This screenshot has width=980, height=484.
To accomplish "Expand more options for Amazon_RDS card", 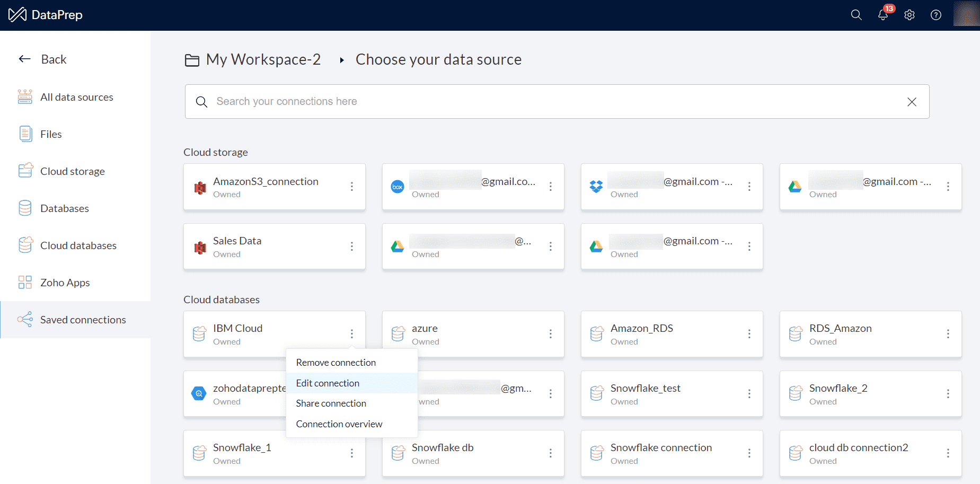I will pyautogui.click(x=749, y=334).
